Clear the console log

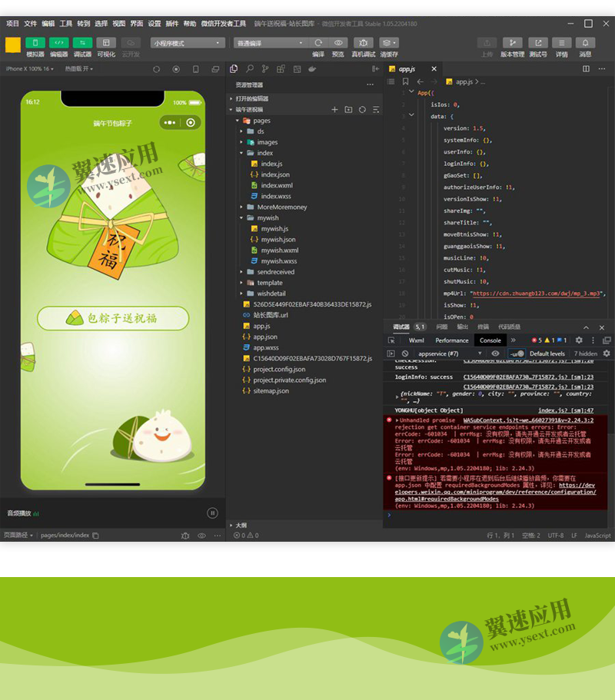pyautogui.click(x=405, y=353)
